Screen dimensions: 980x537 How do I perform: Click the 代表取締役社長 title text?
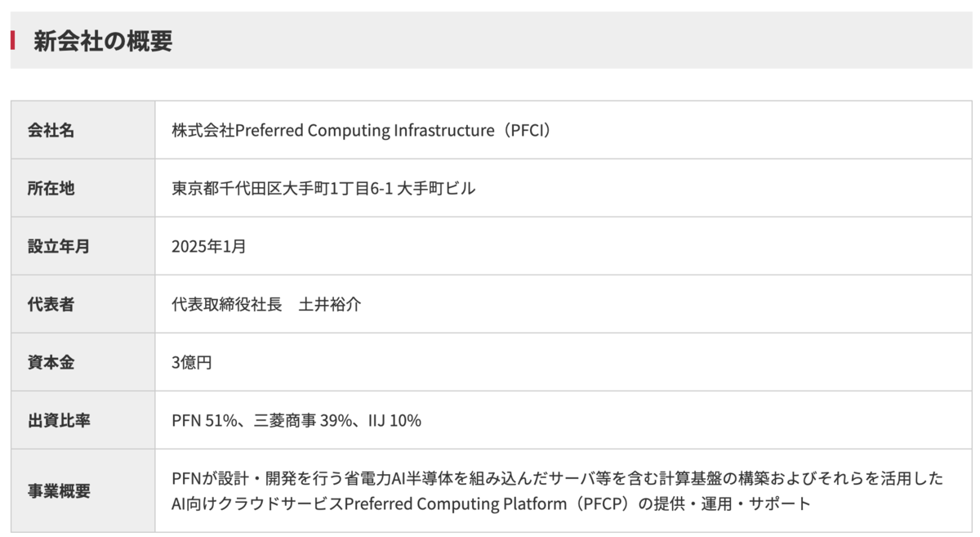point(226,304)
